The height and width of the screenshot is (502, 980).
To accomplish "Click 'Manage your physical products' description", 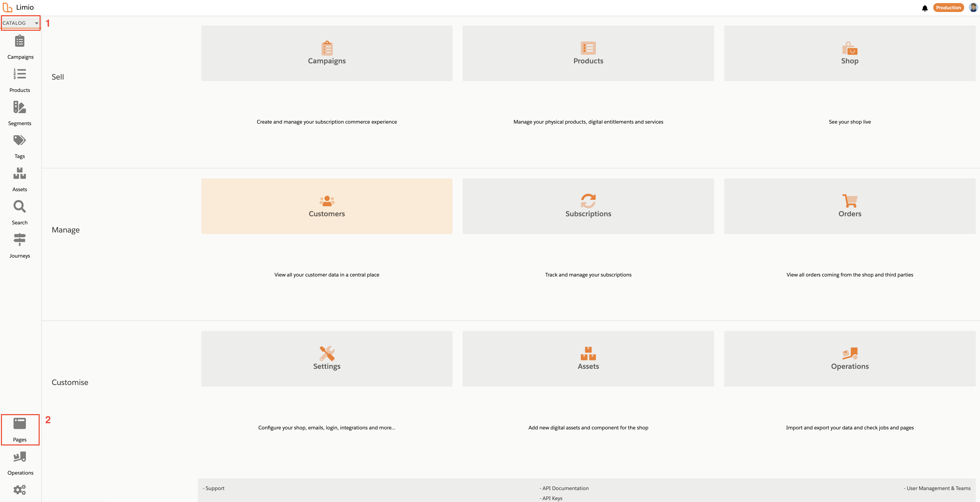I will click(x=588, y=122).
